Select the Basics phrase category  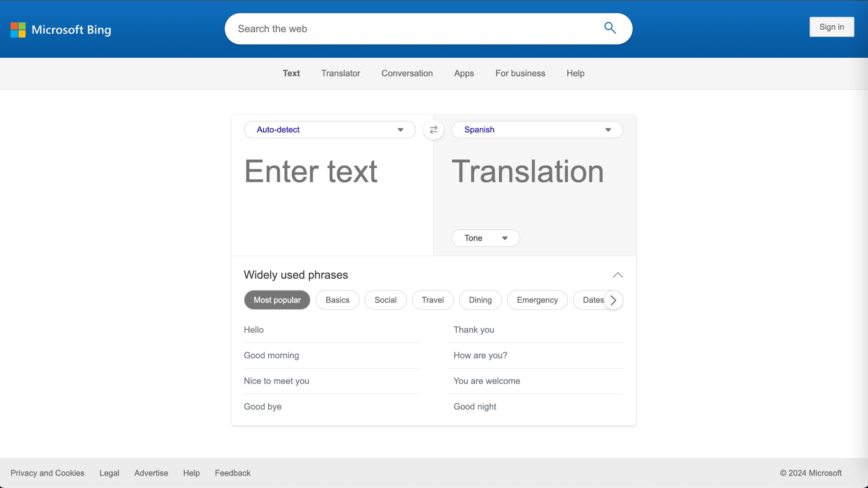[338, 300]
